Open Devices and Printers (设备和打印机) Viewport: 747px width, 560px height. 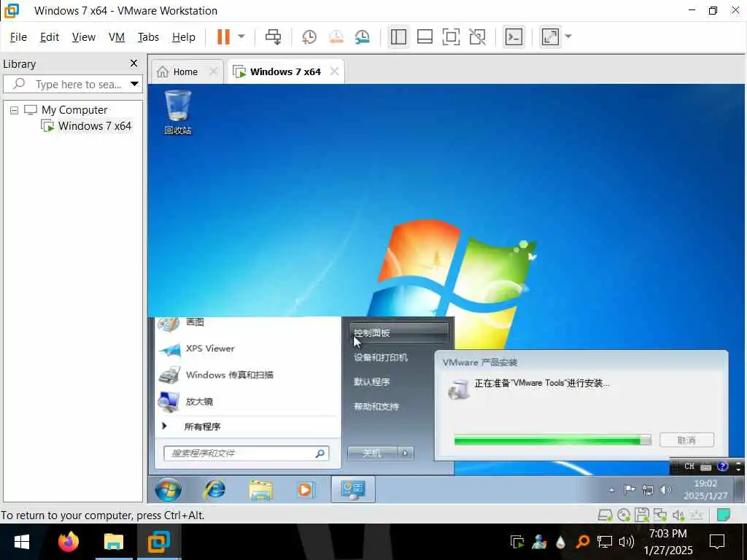[381, 357]
